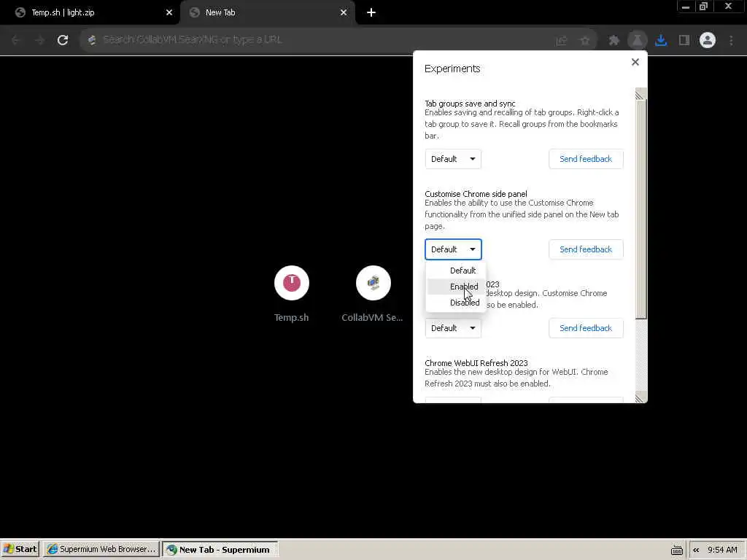Click the search engine icon in omnibox
747x560 pixels.
pyautogui.click(x=92, y=40)
